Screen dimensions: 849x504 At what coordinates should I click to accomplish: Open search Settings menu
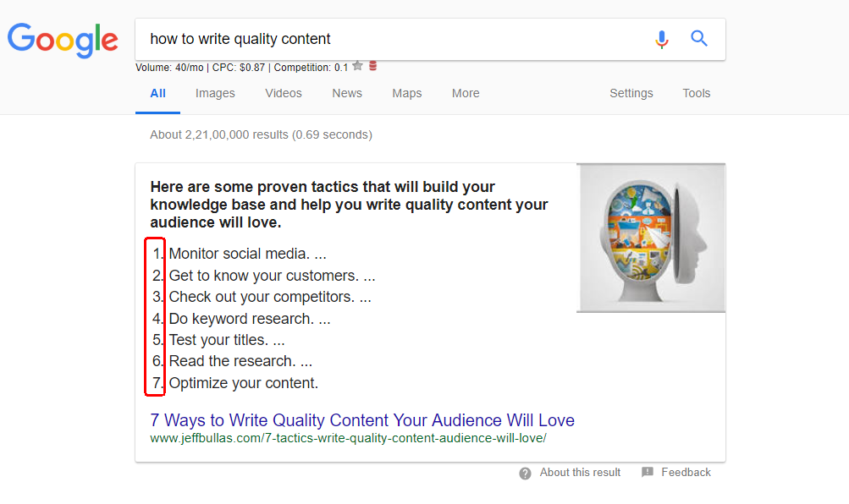coord(631,94)
